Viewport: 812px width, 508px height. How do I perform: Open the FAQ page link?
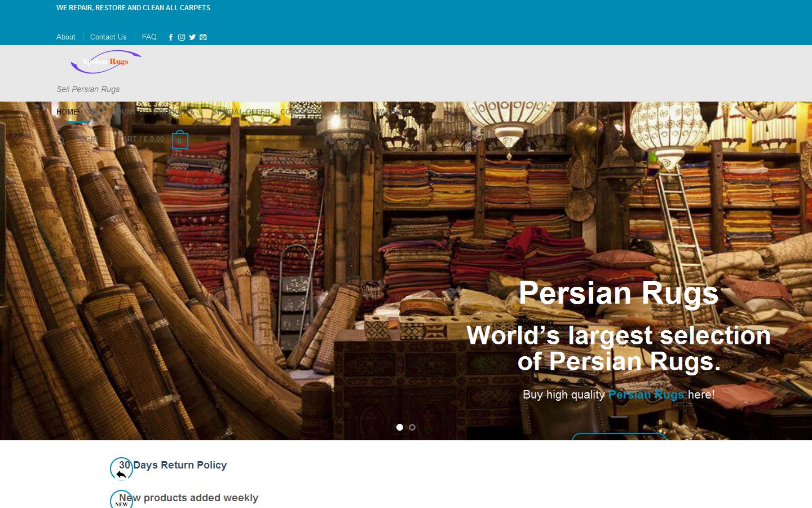tap(149, 37)
